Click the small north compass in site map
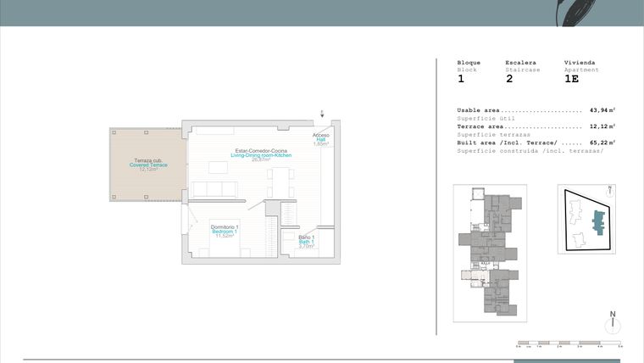This screenshot has width=644, height=363. click(x=610, y=191)
